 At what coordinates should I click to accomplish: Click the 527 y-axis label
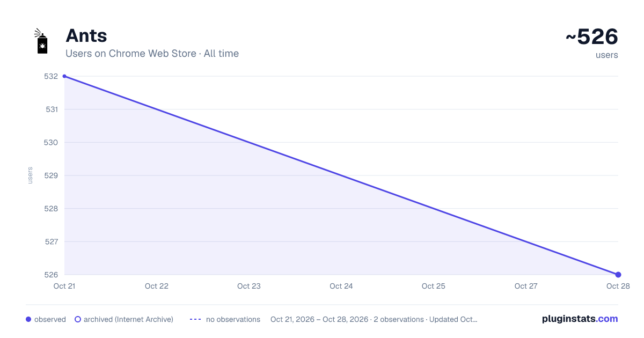coord(52,241)
